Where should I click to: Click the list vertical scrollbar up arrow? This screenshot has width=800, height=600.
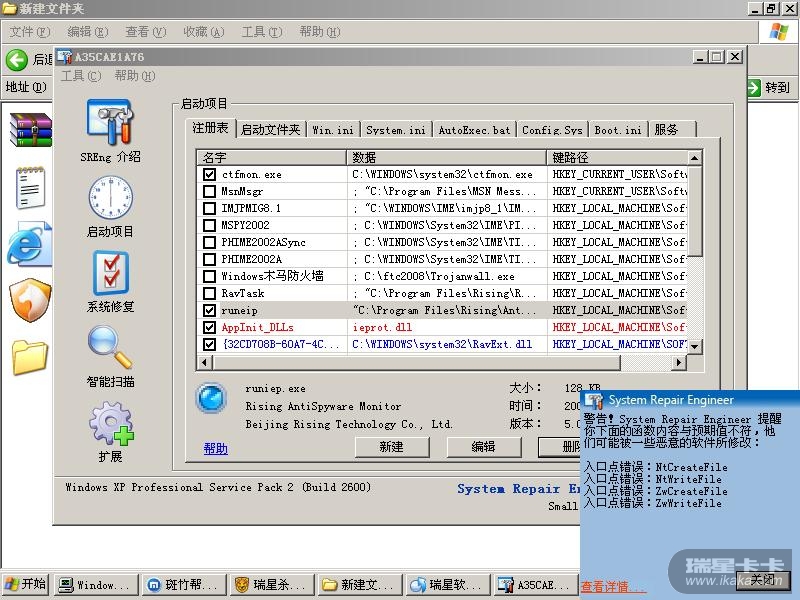694,158
